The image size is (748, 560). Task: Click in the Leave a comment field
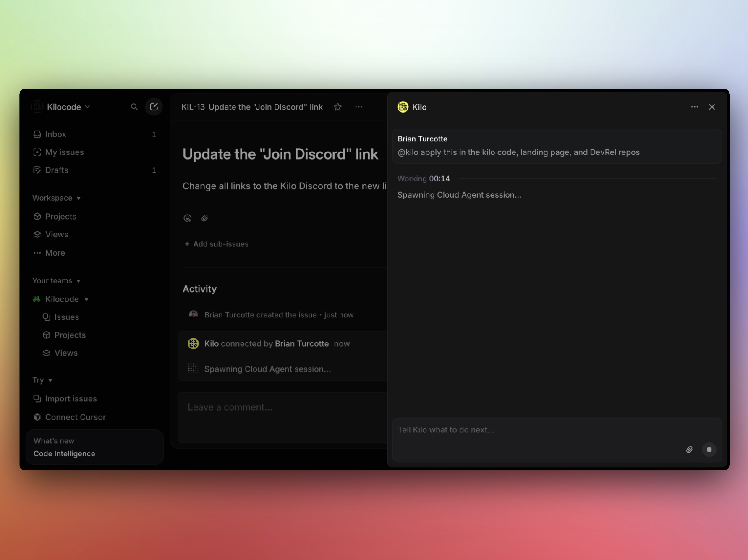[282, 417]
